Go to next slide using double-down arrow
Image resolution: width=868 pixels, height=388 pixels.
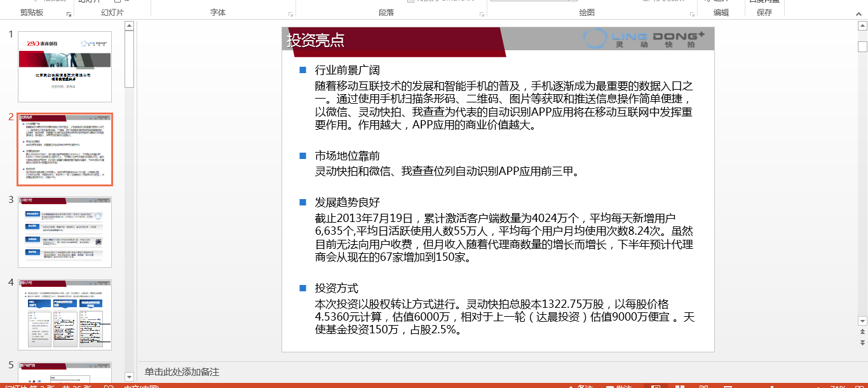[862, 343]
